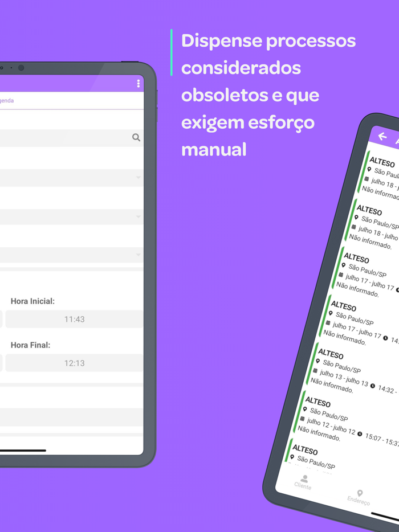Screen dimensions: 399x532
Task: Open the ALTESO entry dated julho 13
Action: (353, 371)
